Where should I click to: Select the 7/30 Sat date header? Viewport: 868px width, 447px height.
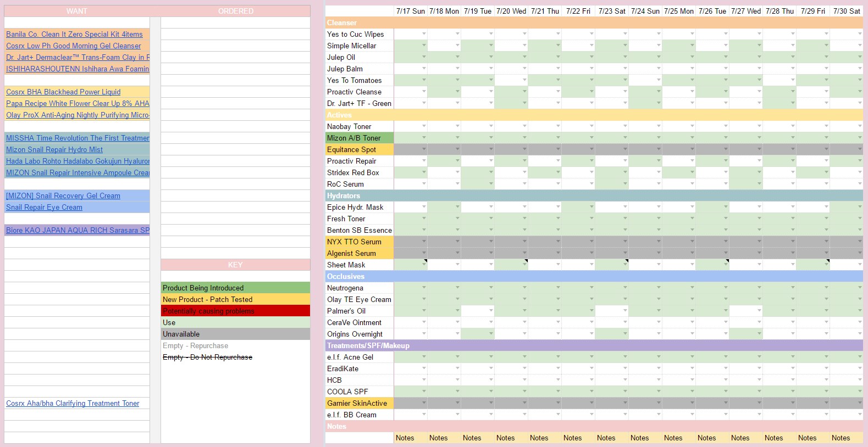pos(847,11)
